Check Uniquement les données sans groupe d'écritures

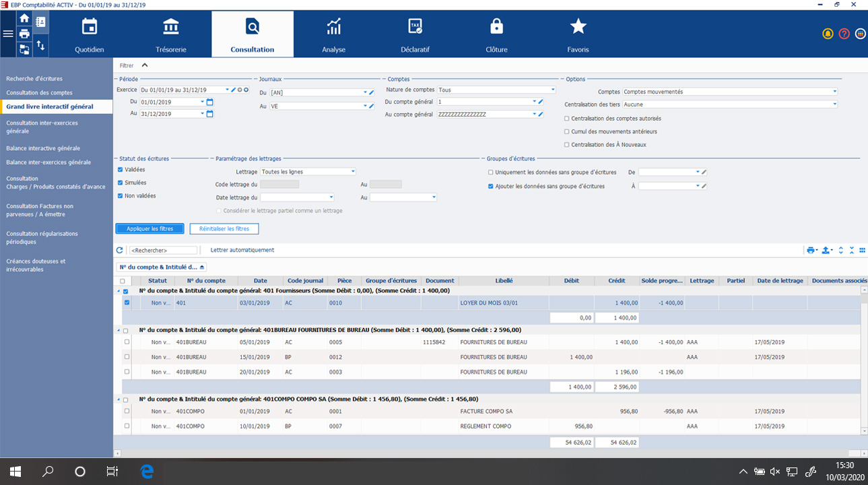(x=490, y=172)
